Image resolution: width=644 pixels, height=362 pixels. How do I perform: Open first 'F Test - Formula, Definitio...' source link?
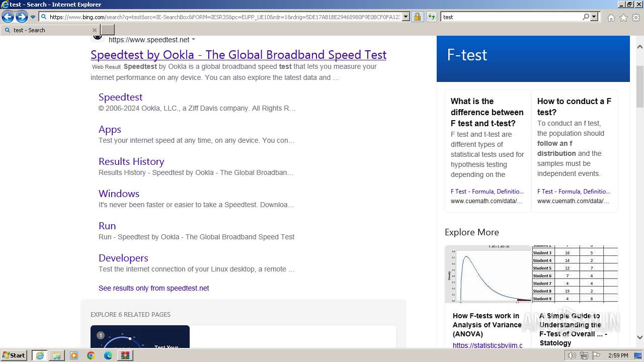(487, 192)
